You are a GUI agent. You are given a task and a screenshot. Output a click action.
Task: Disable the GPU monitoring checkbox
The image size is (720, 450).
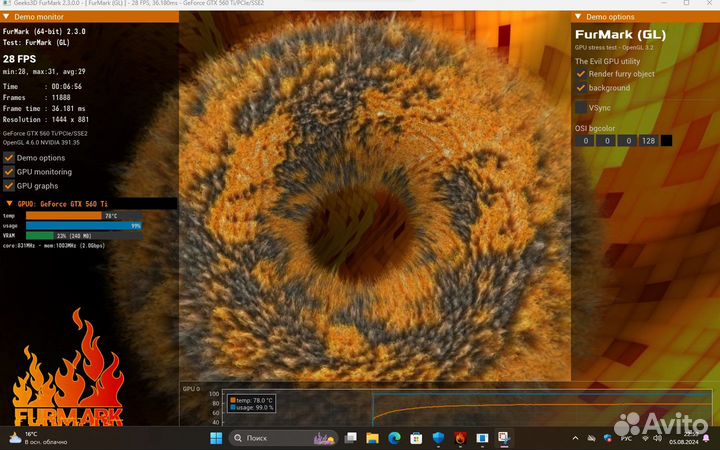click(9, 172)
